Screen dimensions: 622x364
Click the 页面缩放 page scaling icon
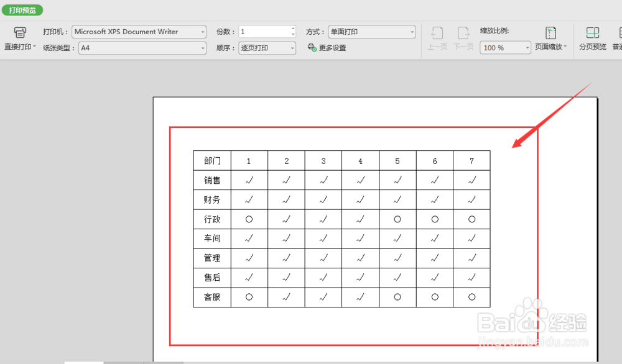[x=550, y=32]
